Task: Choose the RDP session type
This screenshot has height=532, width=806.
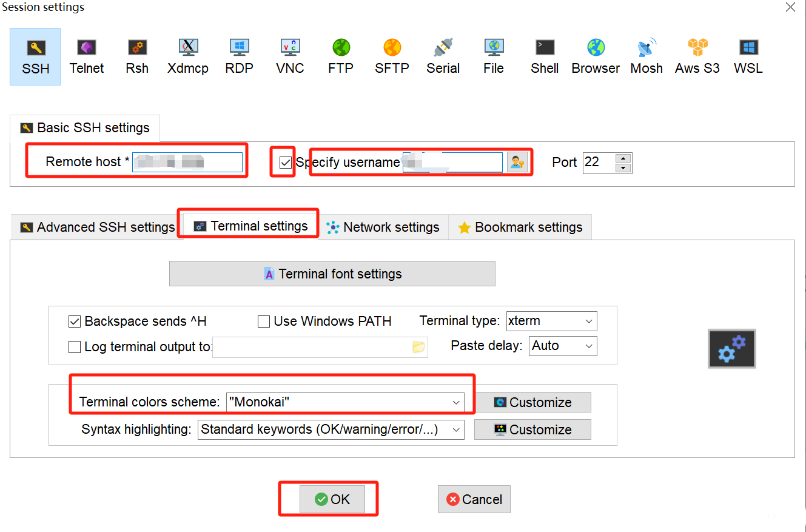Action: [x=239, y=56]
